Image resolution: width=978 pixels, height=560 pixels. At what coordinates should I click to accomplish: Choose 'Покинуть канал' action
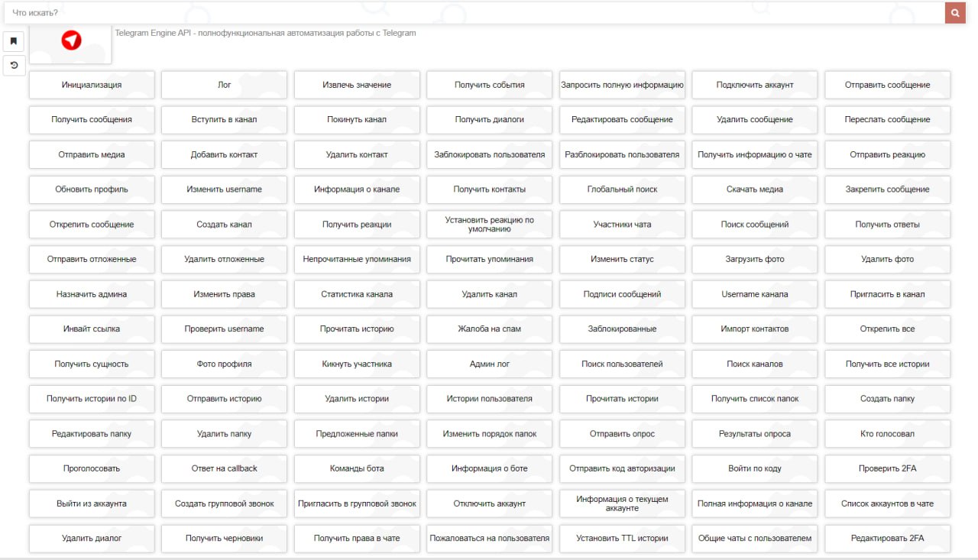[x=357, y=120]
